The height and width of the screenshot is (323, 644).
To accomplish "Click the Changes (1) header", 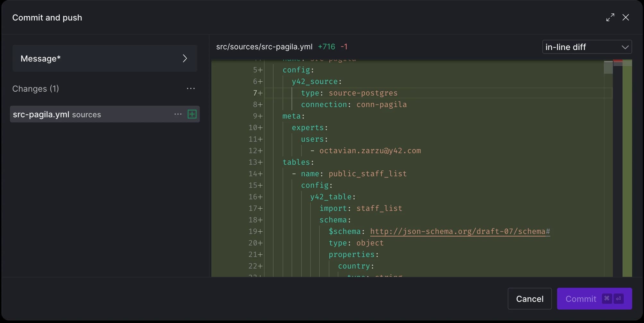I will tap(36, 88).
